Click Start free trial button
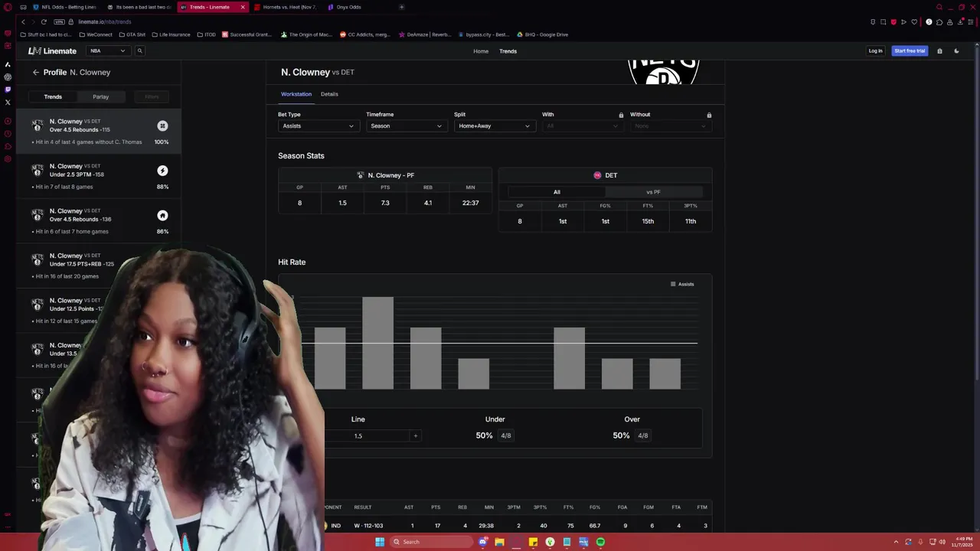The width and height of the screenshot is (980, 551). (910, 51)
